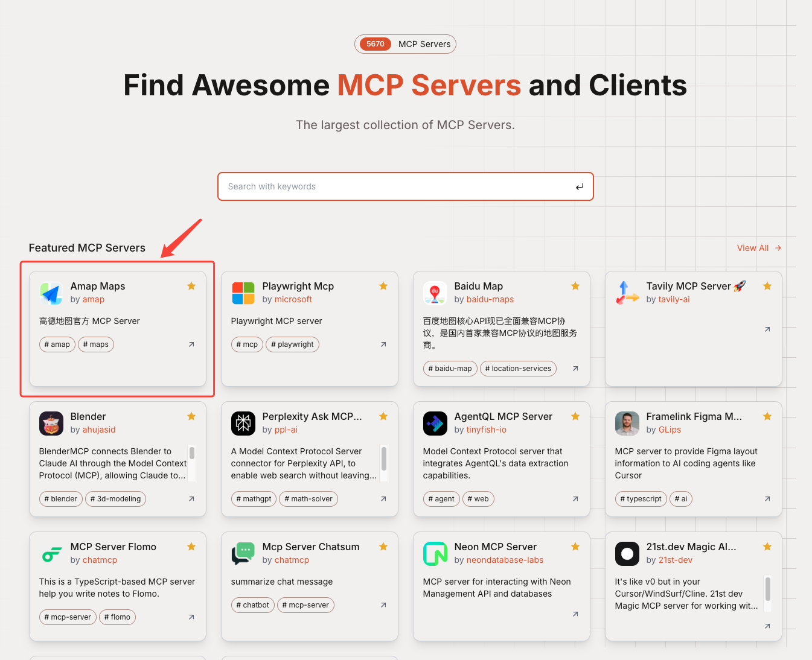Open Perplexity Ask MCP via its arrow icon
Viewport: 812px width, 660px height.
[383, 499]
